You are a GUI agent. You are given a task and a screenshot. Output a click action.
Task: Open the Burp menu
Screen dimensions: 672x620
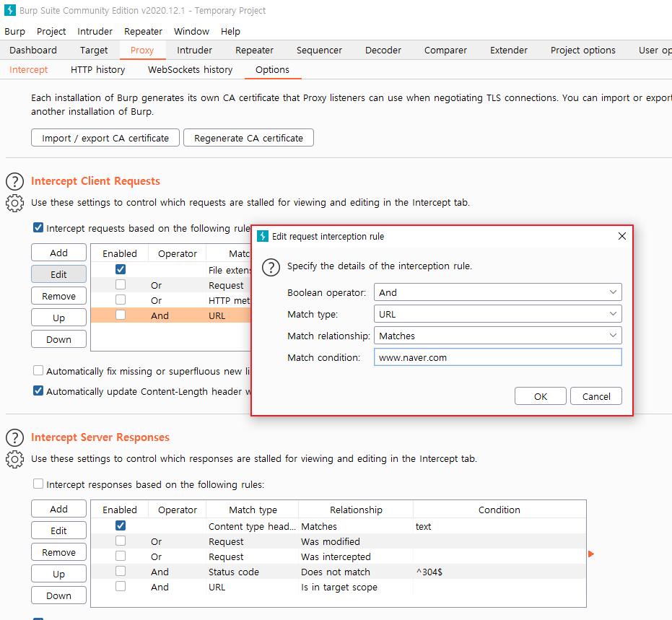pyautogui.click(x=15, y=31)
